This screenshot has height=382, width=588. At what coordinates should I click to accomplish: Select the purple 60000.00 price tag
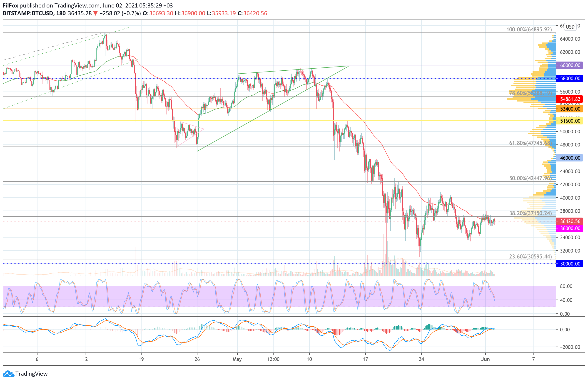click(569, 65)
